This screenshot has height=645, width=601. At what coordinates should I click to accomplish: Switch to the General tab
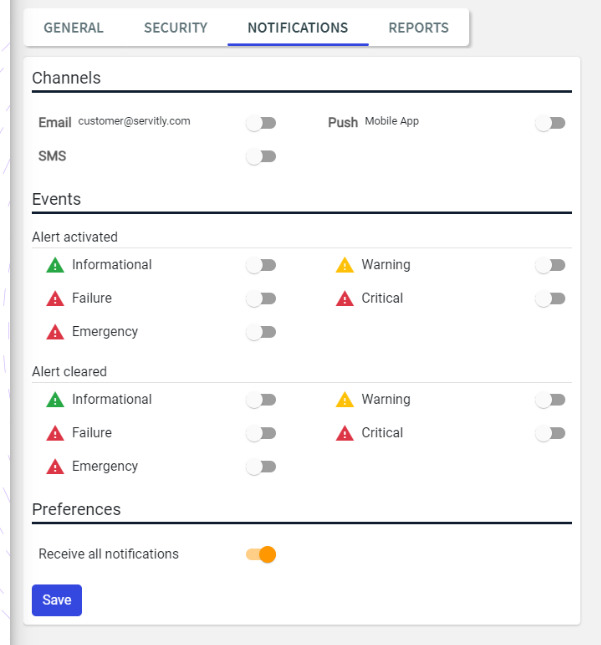74,28
